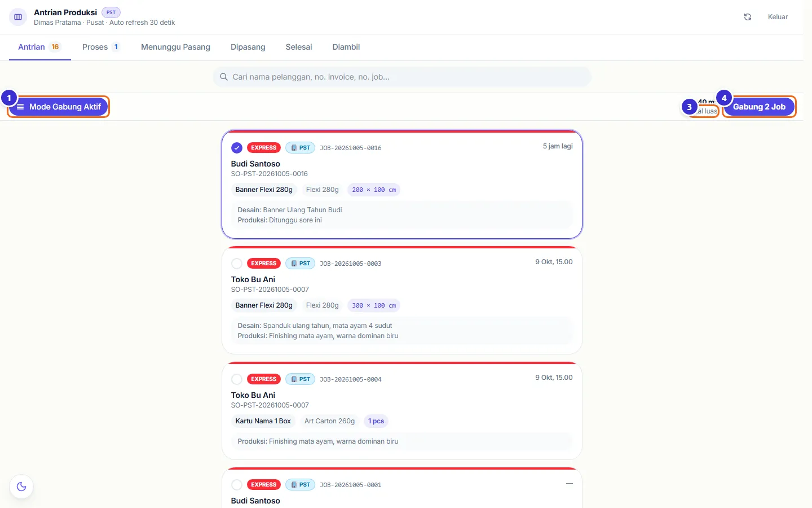The height and width of the screenshot is (508, 812).
Task: Switch to the Diambil tab
Action: coord(346,47)
